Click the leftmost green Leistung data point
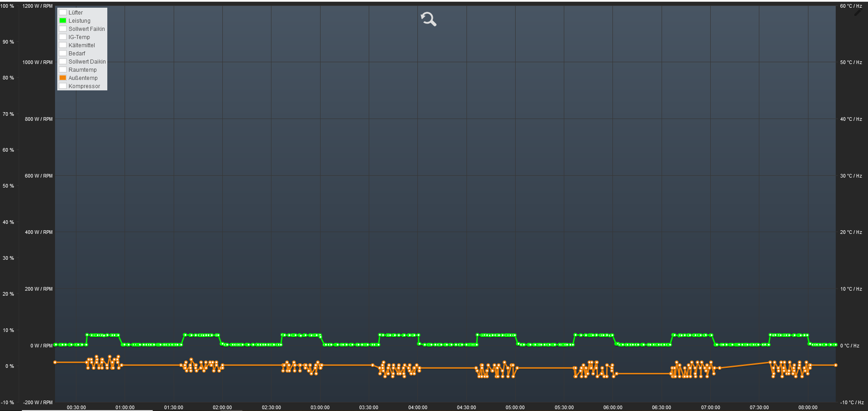 (x=55, y=345)
